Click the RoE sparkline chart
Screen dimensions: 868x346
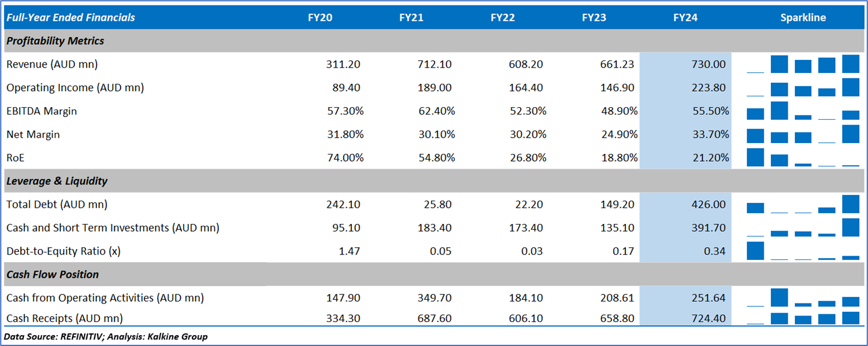pos(803,157)
